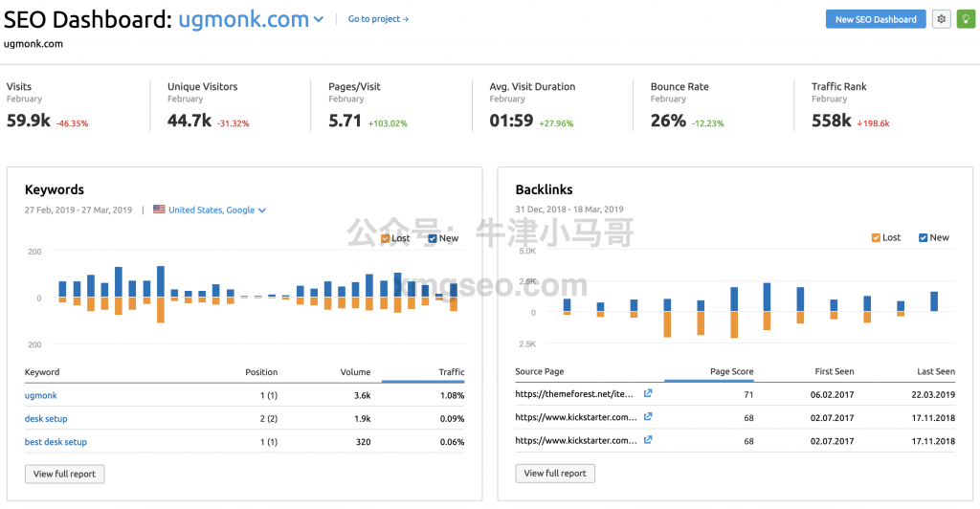Click the 06.02.2017 first seen date
The height and width of the screenshot is (509, 980).
point(832,395)
